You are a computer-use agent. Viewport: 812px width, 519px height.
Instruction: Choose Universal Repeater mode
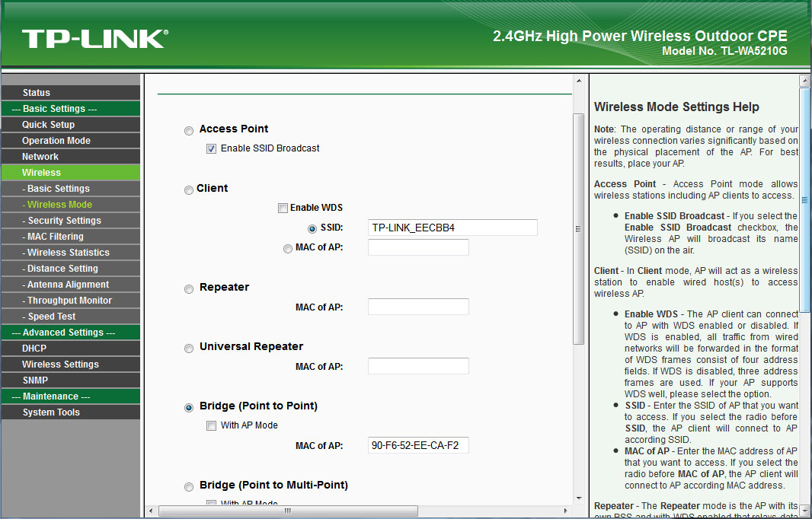pos(188,349)
